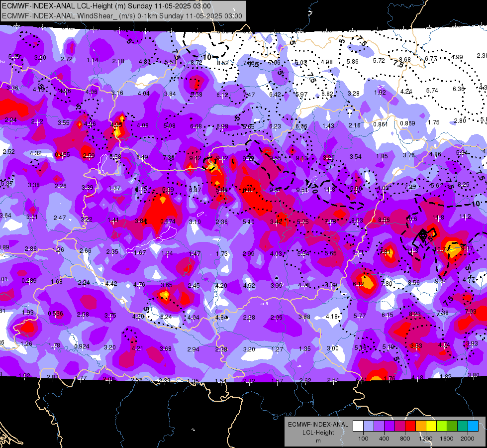The height and width of the screenshot is (448, 487).
Task: Click the grid value 11.2
Action: 465,217
